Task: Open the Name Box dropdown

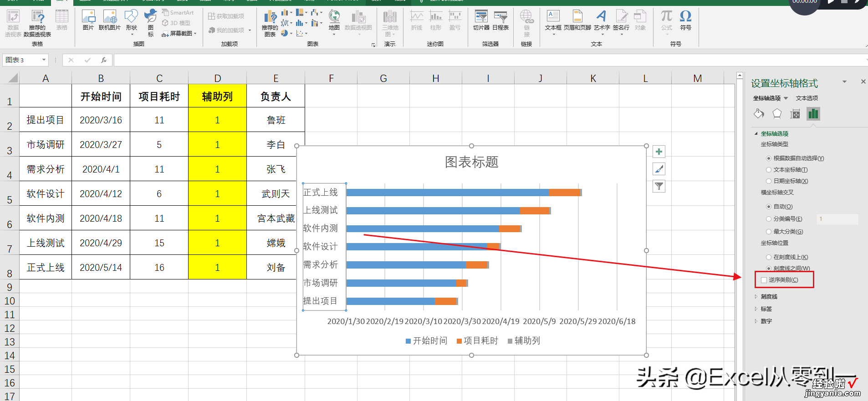Action: click(44, 60)
